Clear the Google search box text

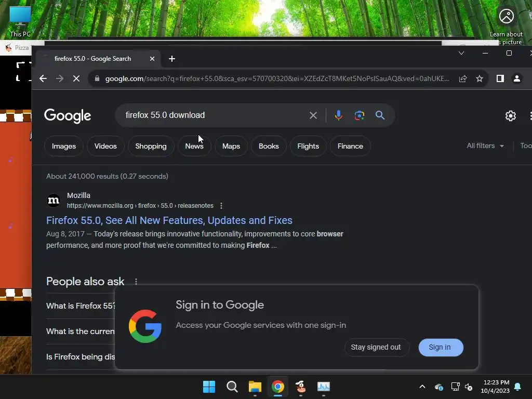pyautogui.click(x=313, y=115)
